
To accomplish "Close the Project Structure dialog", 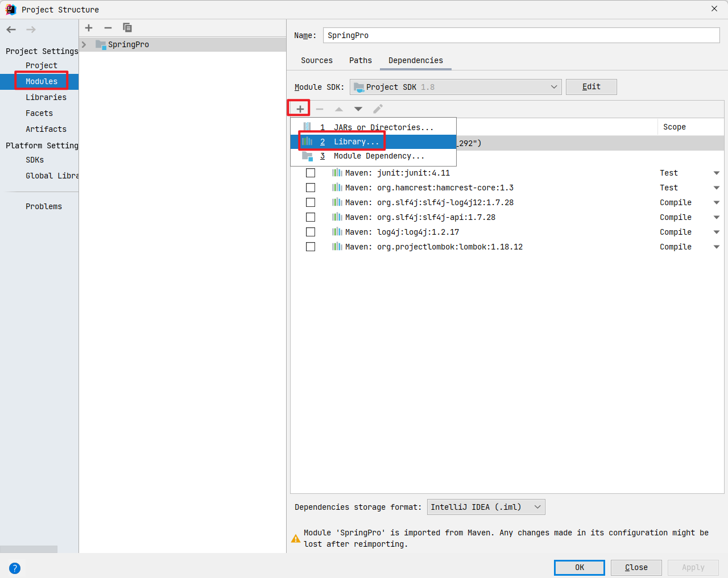I will coord(714,9).
